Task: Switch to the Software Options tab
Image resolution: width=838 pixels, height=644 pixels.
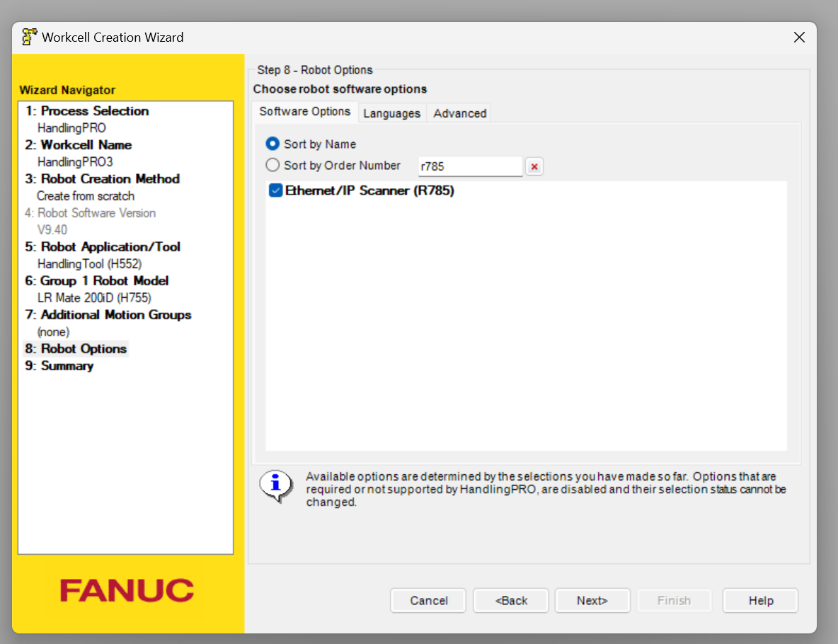Action: [x=304, y=111]
